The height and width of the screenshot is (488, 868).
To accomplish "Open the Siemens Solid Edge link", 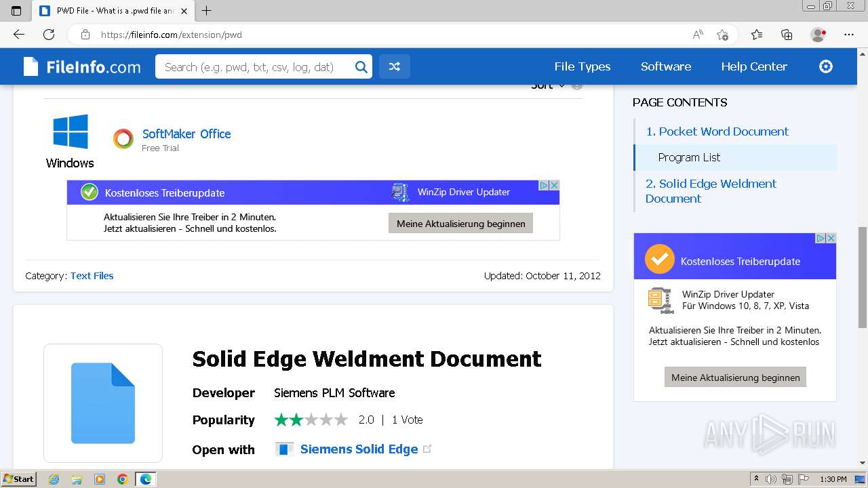I will (x=359, y=449).
